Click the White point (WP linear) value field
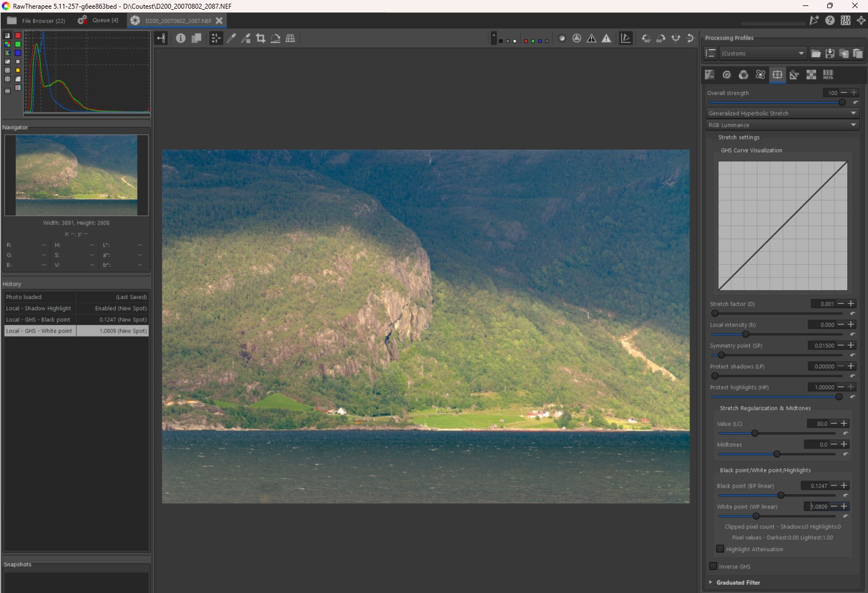The image size is (868, 593). pyautogui.click(x=819, y=507)
